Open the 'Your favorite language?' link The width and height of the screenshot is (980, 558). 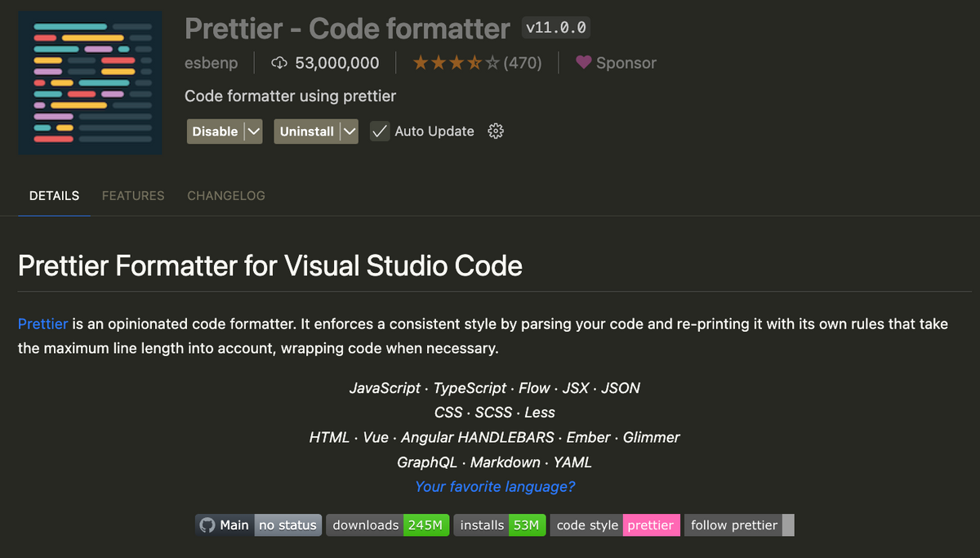coord(495,487)
